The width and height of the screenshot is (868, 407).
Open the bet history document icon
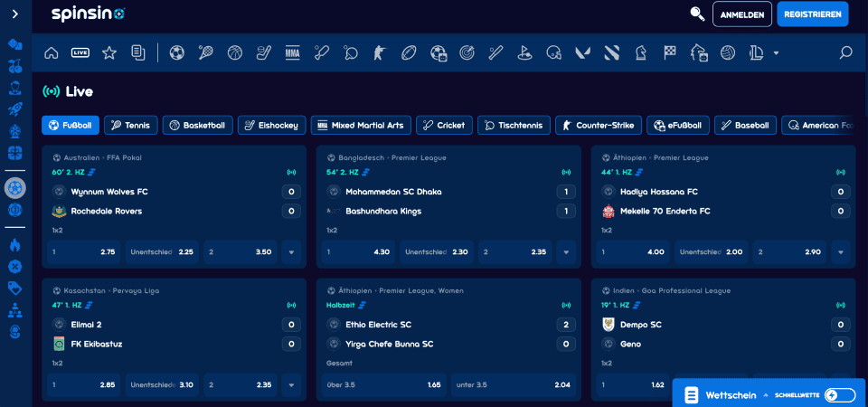click(138, 52)
